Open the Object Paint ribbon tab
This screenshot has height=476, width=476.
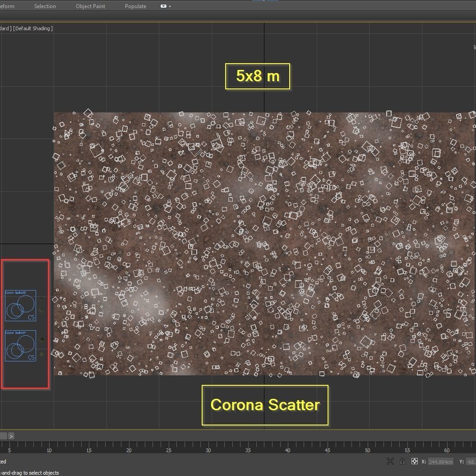click(x=91, y=6)
